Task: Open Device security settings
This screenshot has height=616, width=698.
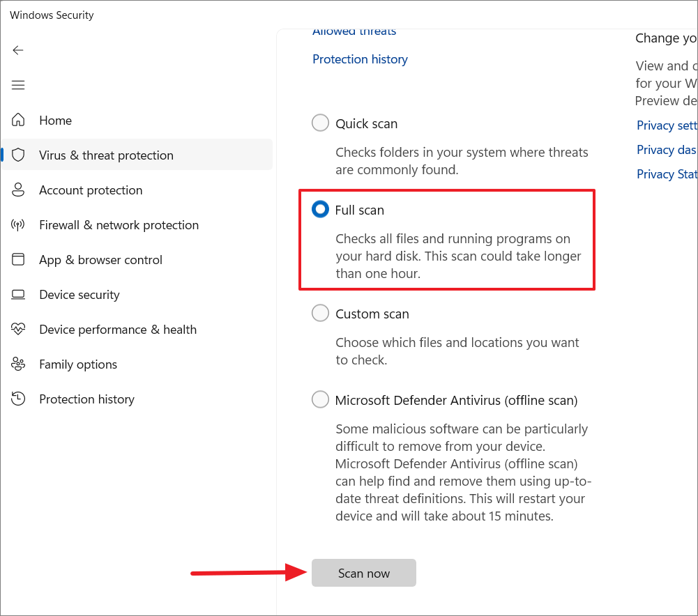Action: click(x=79, y=294)
